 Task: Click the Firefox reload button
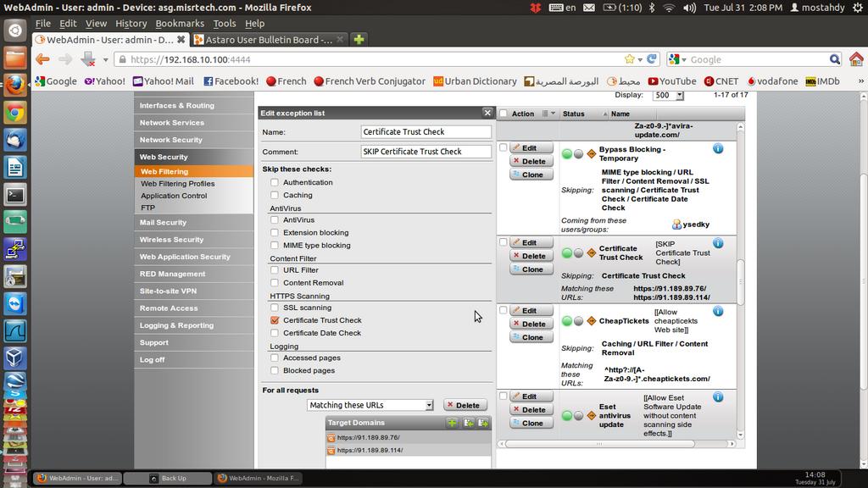pyautogui.click(x=652, y=59)
